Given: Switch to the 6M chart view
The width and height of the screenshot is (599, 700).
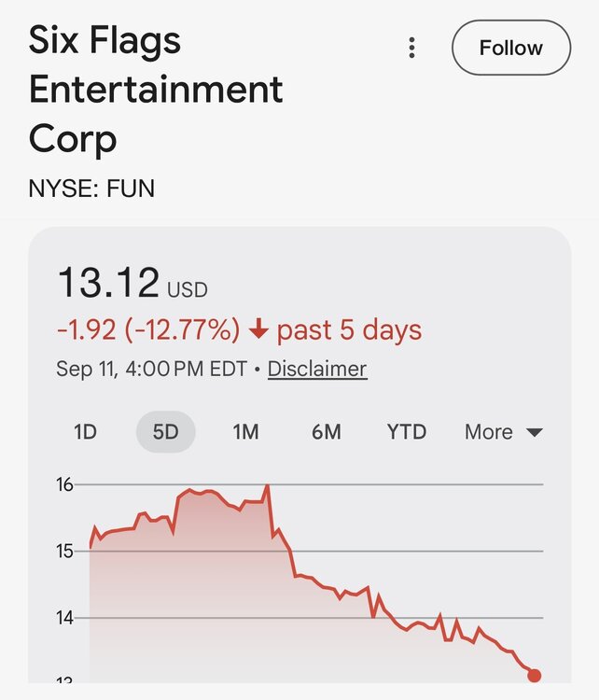Looking at the screenshot, I should [327, 432].
